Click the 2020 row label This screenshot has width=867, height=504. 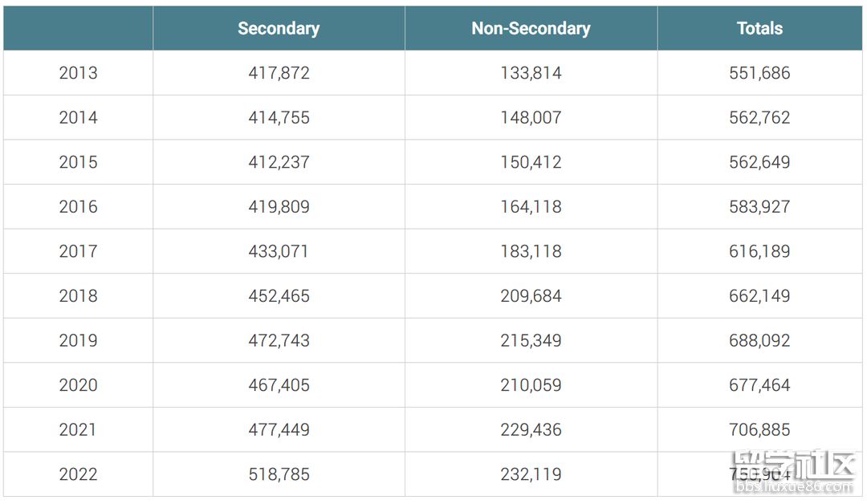(78, 385)
